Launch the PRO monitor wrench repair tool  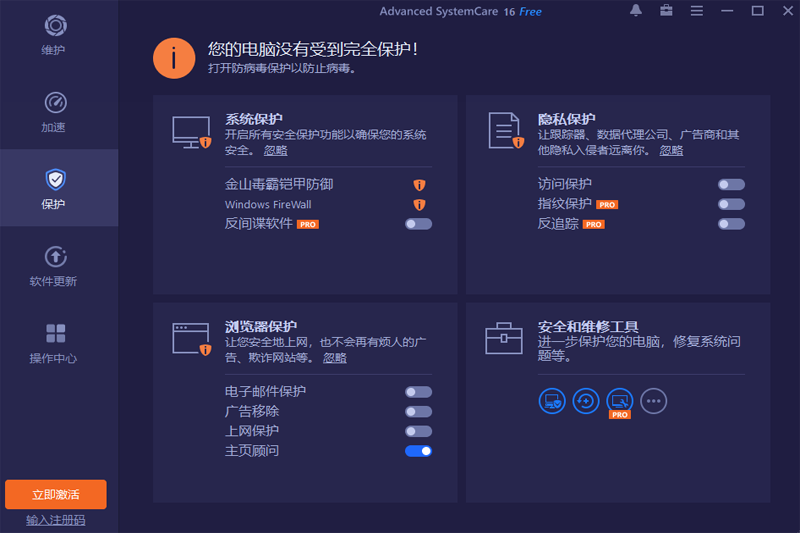(620, 401)
